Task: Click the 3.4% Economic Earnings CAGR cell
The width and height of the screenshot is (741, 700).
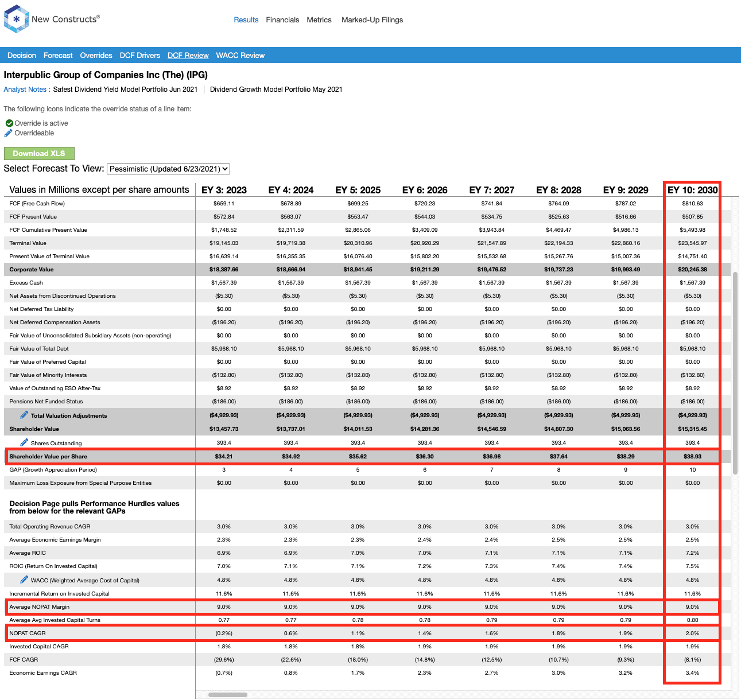Action: [x=693, y=673]
